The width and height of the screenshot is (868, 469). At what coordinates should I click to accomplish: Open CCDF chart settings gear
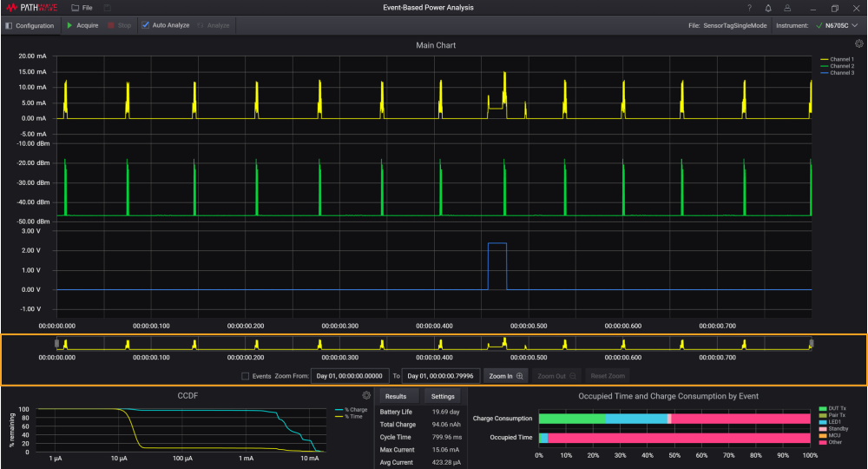pyautogui.click(x=366, y=395)
